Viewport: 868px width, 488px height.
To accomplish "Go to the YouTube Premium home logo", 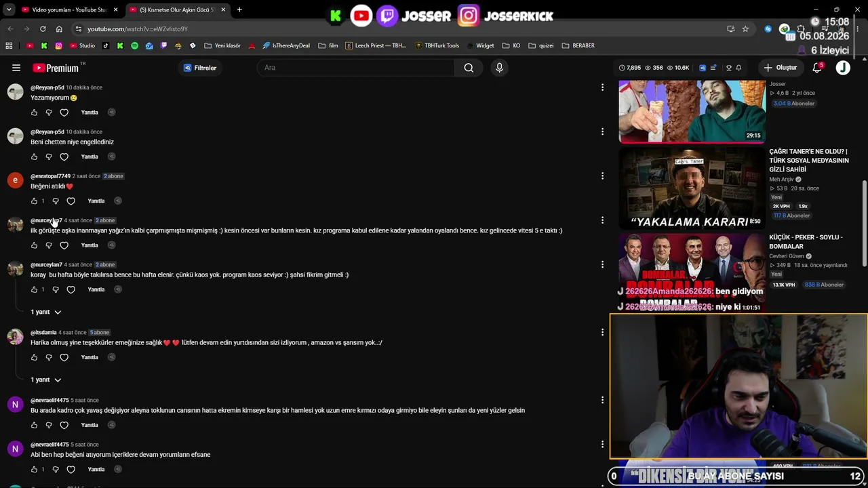I will click(x=56, y=68).
